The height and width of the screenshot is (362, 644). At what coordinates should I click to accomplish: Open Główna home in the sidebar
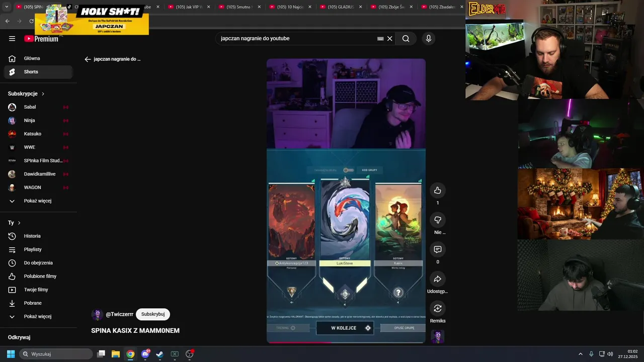coord(38,58)
